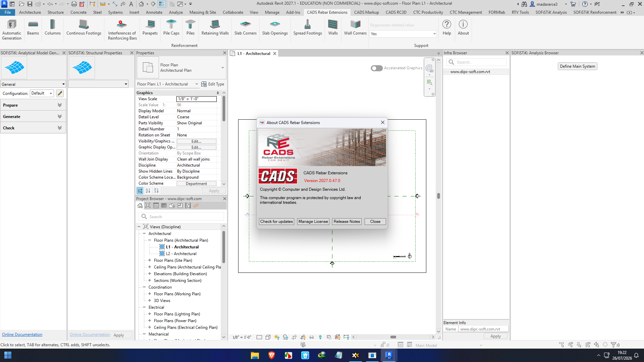Open the Spread Footings tool
644x362 pixels.
(308, 27)
